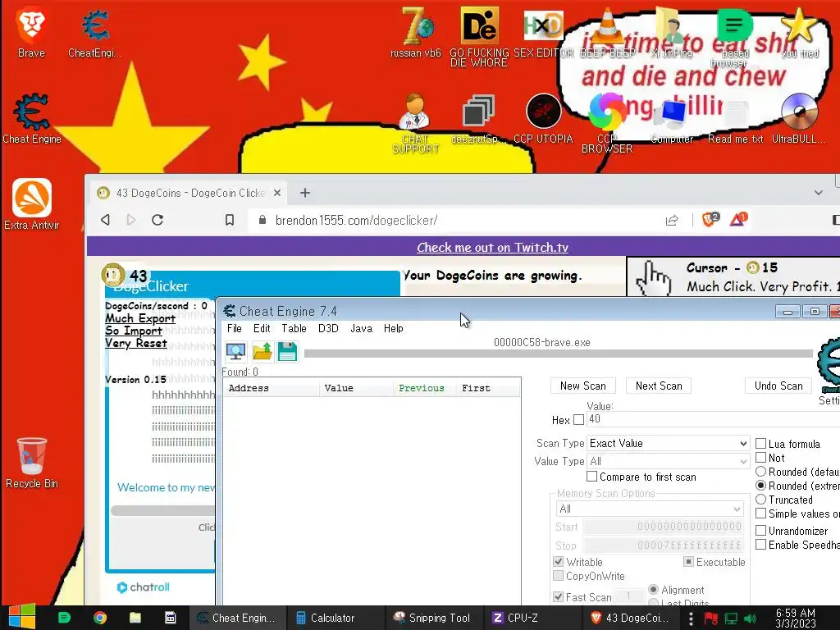This screenshot has width=840, height=630.
Task: Open the Read me.txt file icon
Action: tap(736, 118)
